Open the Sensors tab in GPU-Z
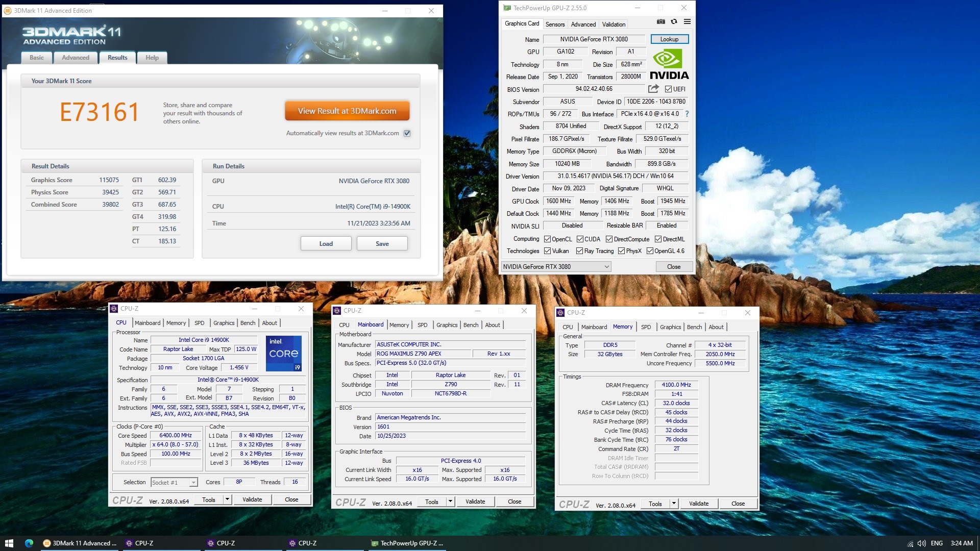The image size is (980, 551). (x=555, y=24)
